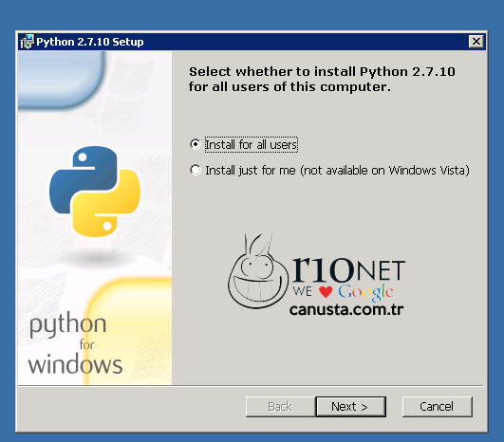Click the "Select whether to install" heading

[x=322, y=80]
